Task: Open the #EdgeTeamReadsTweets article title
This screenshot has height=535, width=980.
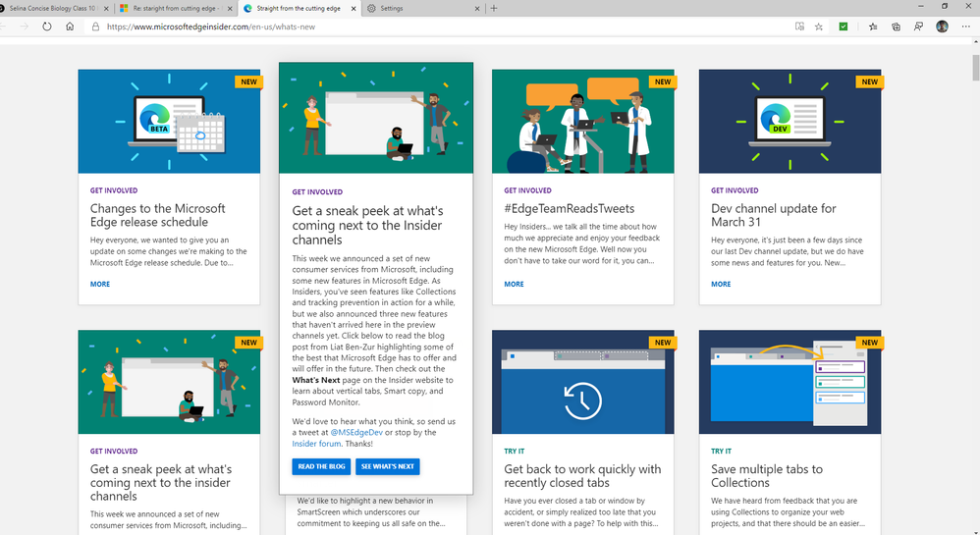Action: pos(569,209)
